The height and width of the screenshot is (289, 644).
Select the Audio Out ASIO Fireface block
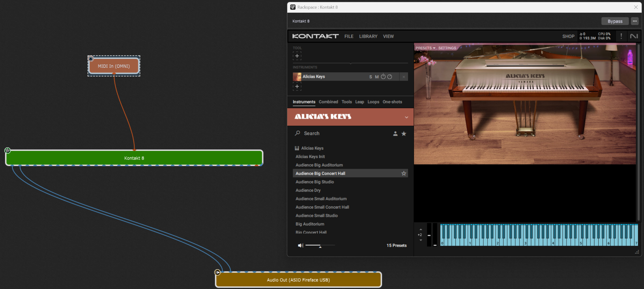(298, 280)
